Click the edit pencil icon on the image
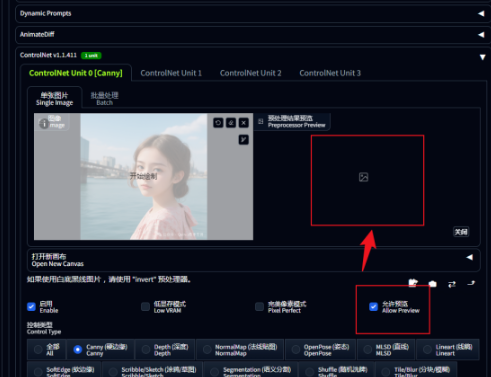The height and width of the screenshot is (377, 491). [x=231, y=123]
